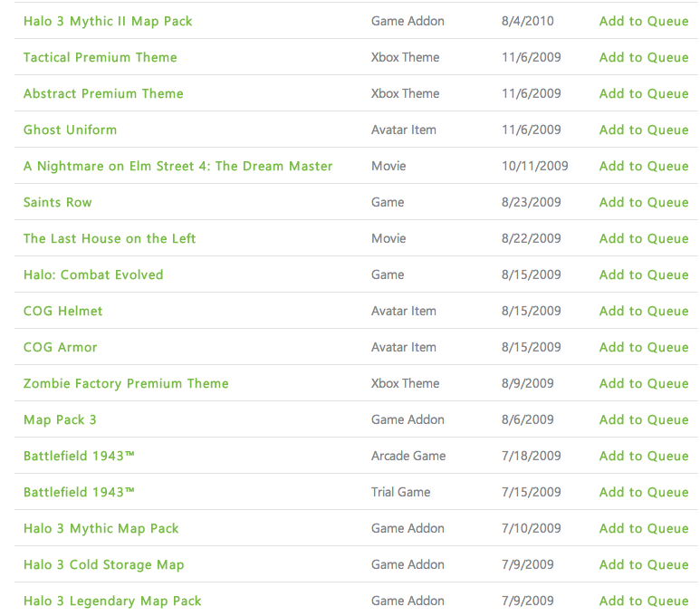Add Abstract Premium Theme to queue
700x616 pixels.
[644, 93]
